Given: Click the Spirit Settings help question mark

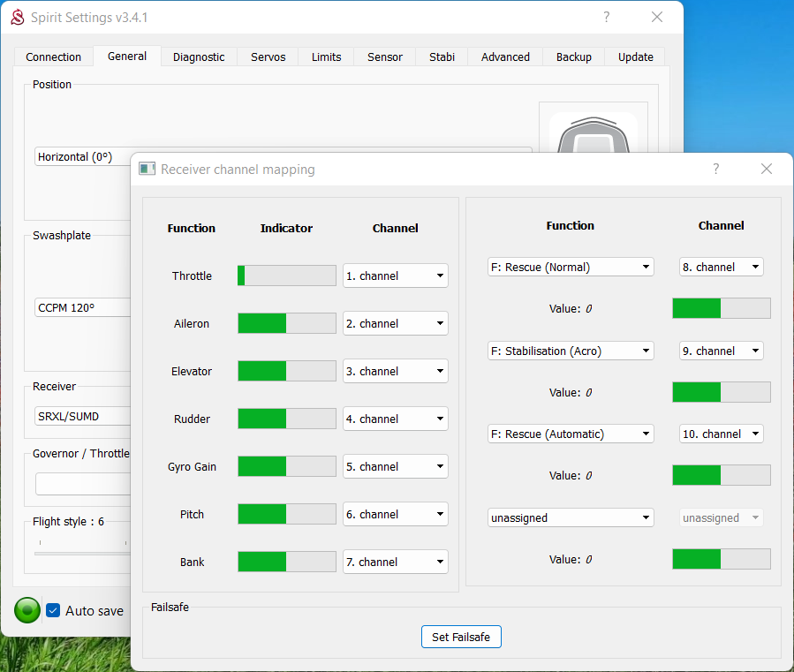Looking at the screenshot, I should 607,18.
